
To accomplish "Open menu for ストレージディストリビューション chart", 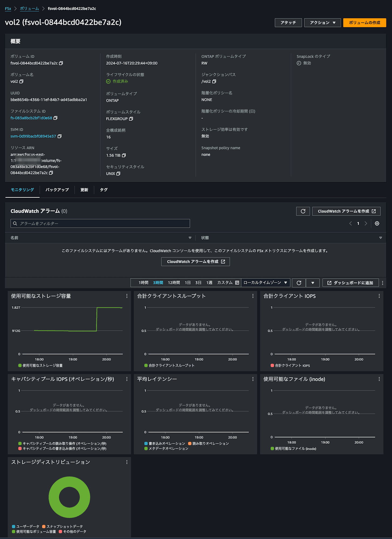I will [127, 462].
